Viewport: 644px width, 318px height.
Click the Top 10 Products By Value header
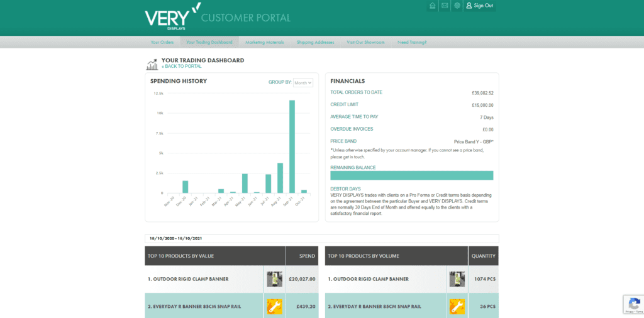coord(215,256)
